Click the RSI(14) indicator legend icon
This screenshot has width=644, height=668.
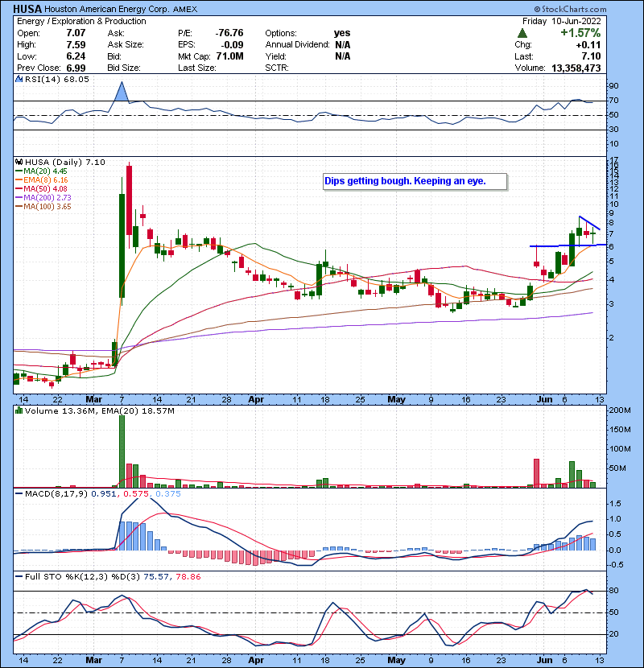click(x=19, y=79)
